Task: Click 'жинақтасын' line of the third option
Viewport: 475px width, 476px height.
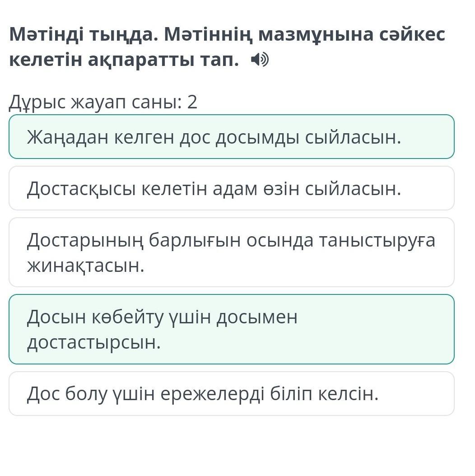Action: click(86, 266)
